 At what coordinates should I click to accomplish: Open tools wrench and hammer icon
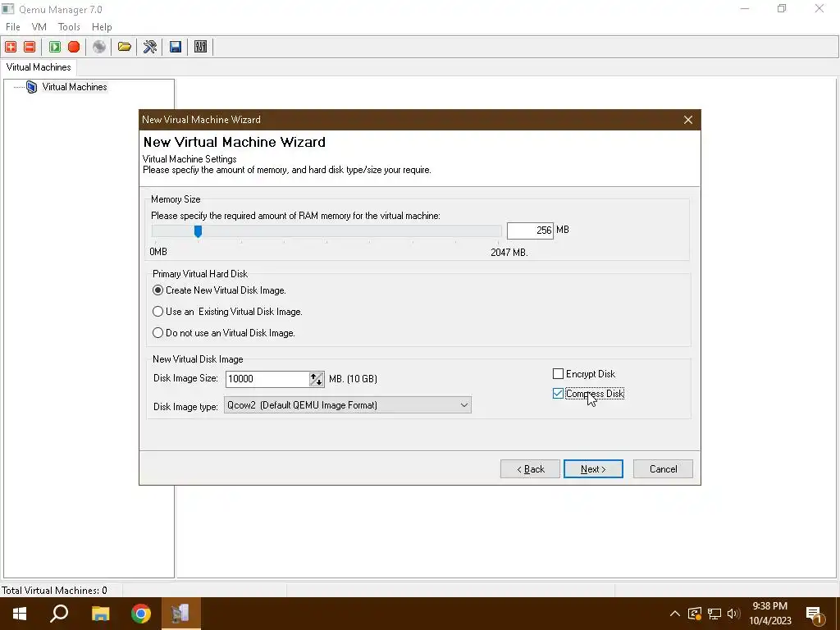tap(150, 47)
